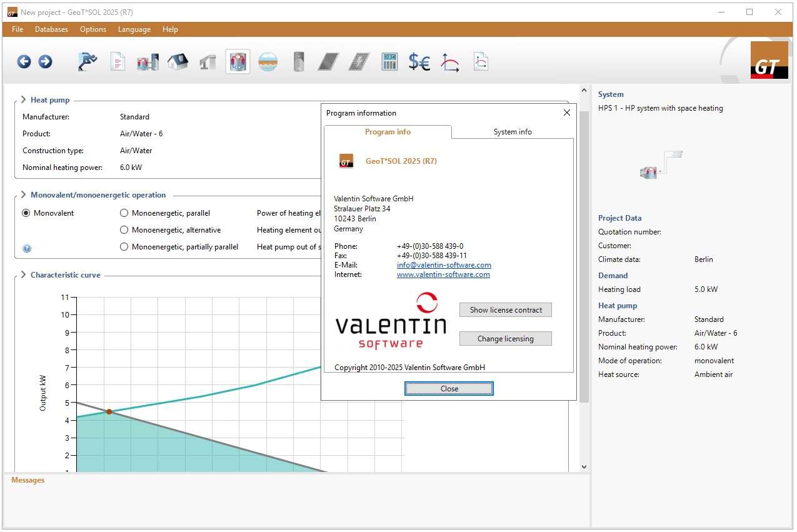Open the dollar-euro financial analysis icon
Image resolution: width=797 pixels, height=532 pixels.
point(419,61)
